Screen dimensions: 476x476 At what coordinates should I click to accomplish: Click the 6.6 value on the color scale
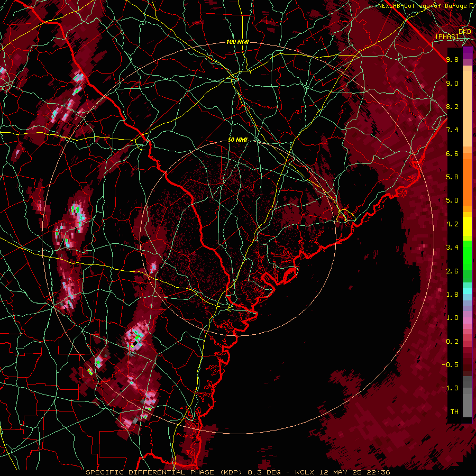point(452,153)
